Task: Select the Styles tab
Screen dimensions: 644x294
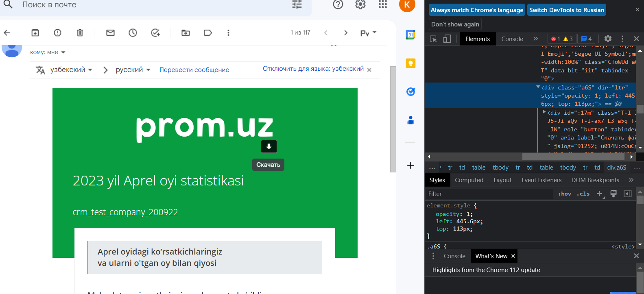Action: [x=437, y=180]
